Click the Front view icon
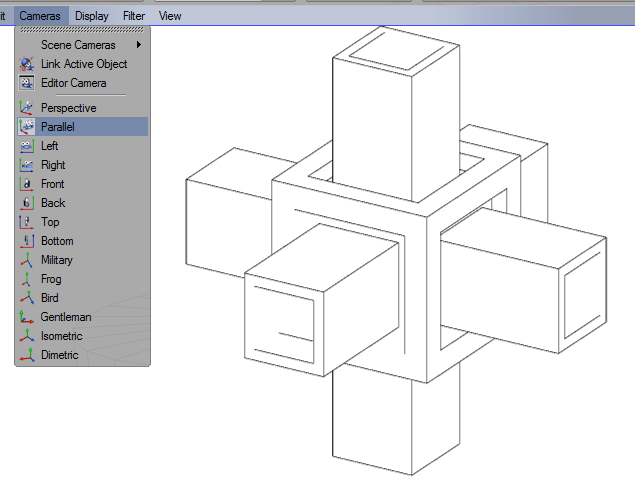 (27, 184)
